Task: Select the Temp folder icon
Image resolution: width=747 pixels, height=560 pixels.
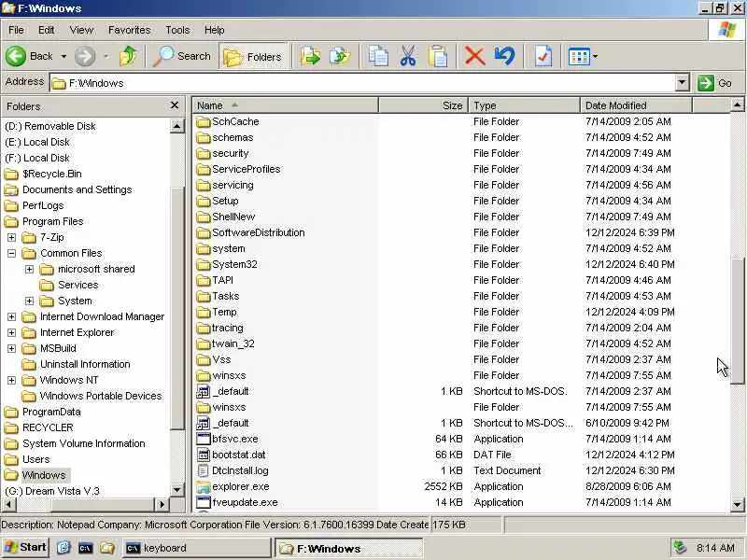Action: [204, 312]
